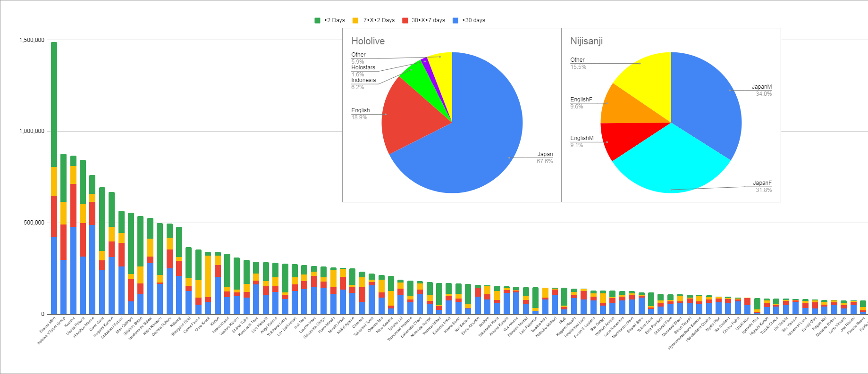
Task: Click the 'Vox Akuma' x-axis label
Action: pos(510,324)
